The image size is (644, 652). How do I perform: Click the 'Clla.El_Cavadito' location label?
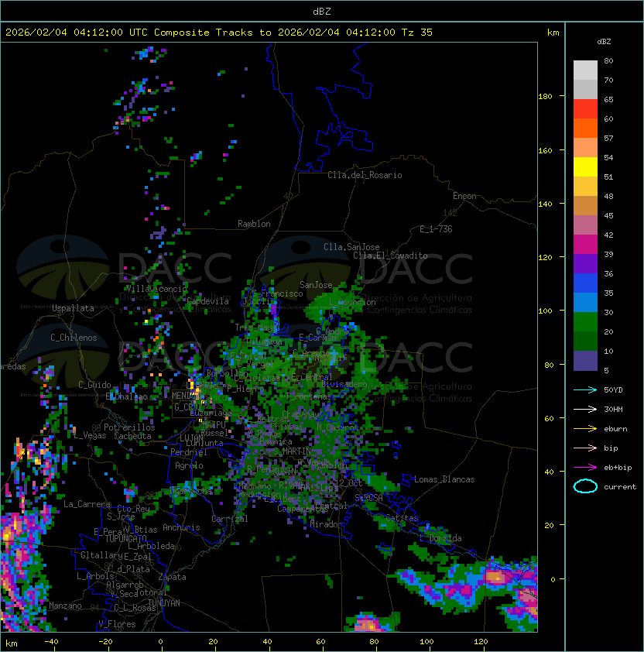(x=390, y=256)
